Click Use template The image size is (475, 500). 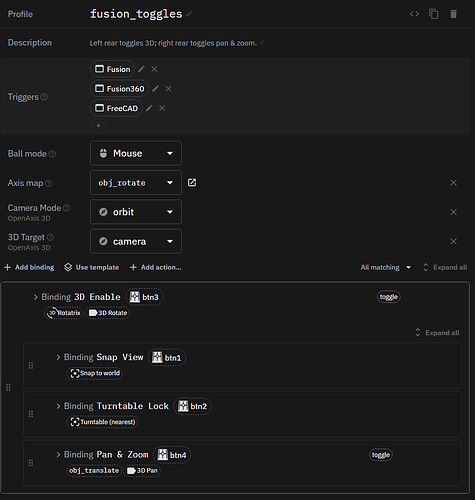[x=91, y=267]
